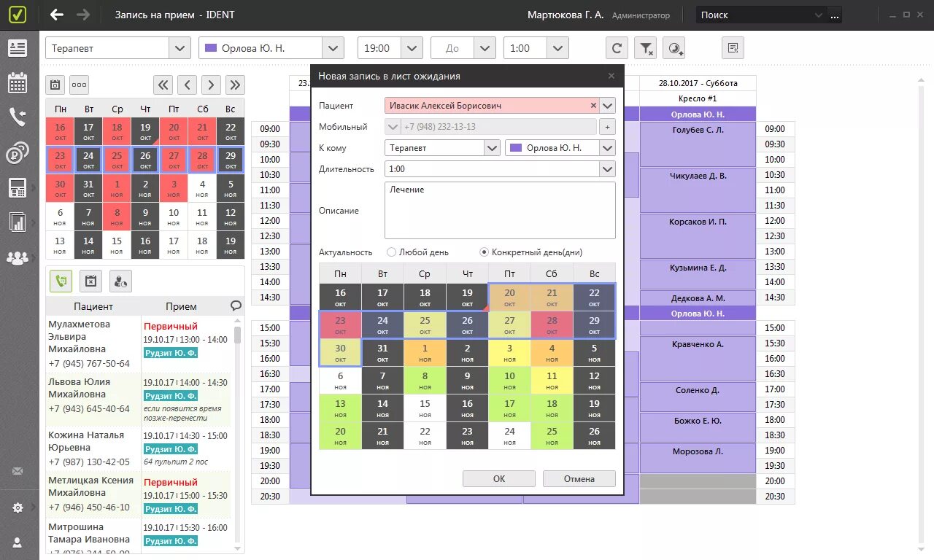Click the three-squares view icon button
The height and width of the screenshot is (560, 934).
click(x=79, y=85)
